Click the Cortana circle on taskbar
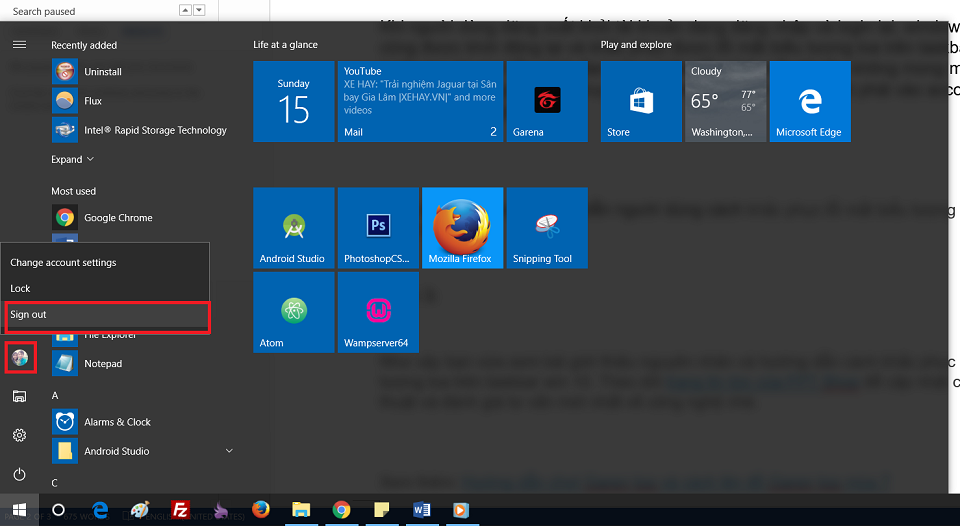The image size is (960, 526). click(x=58, y=510)
